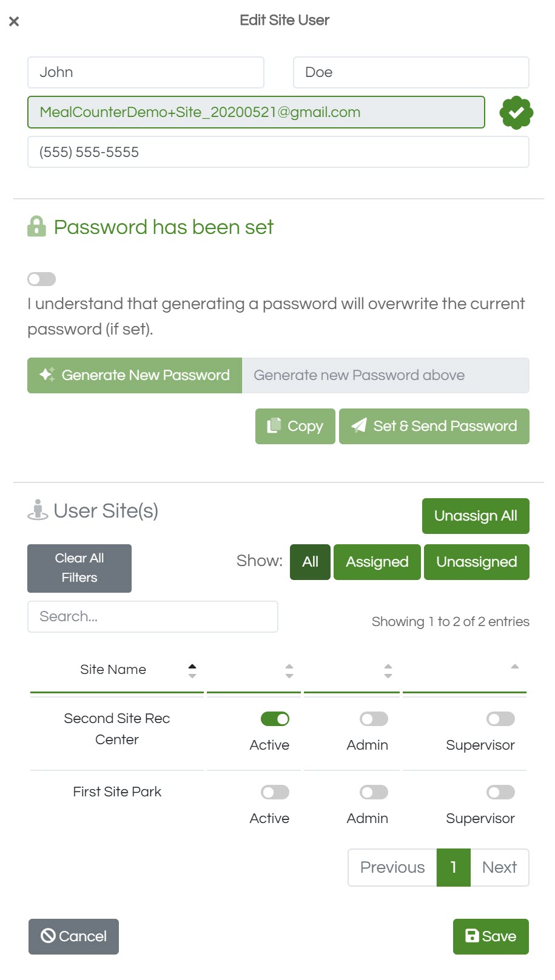The width and height of the screenshot is (555, 980).
Task: Select the All sites filter
Action: pos(310,562)
